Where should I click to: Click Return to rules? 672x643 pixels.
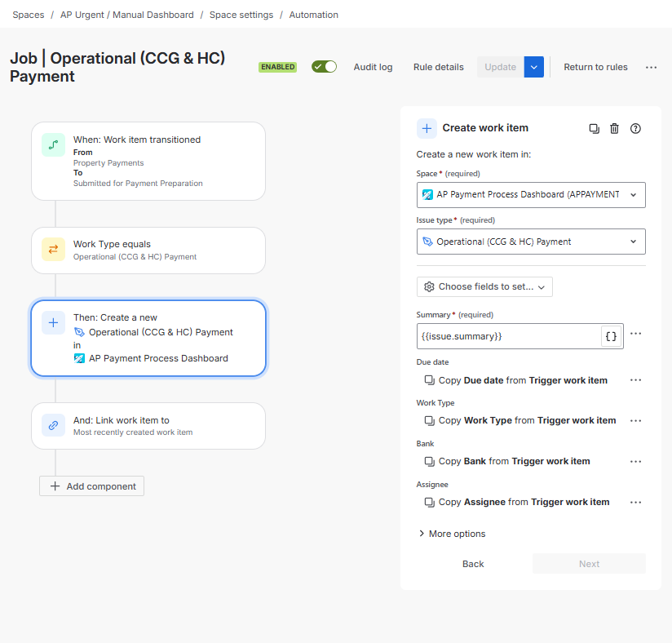pos(595,67)
